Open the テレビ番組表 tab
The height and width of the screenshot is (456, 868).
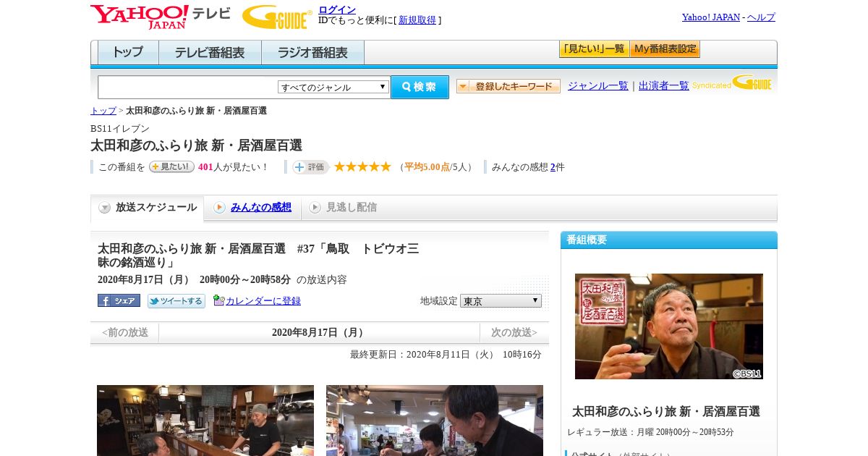point(210,53)
